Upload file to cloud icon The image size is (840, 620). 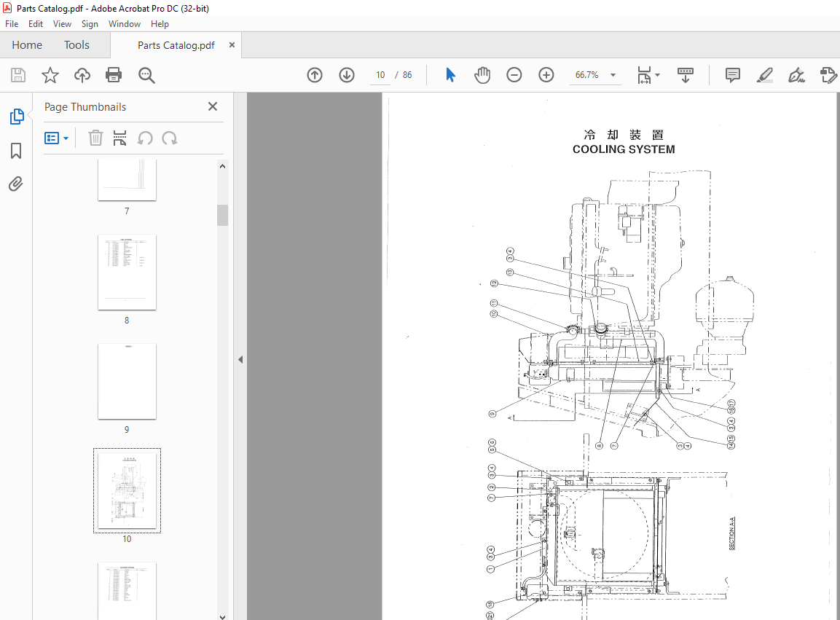click(x=82, y=75)
